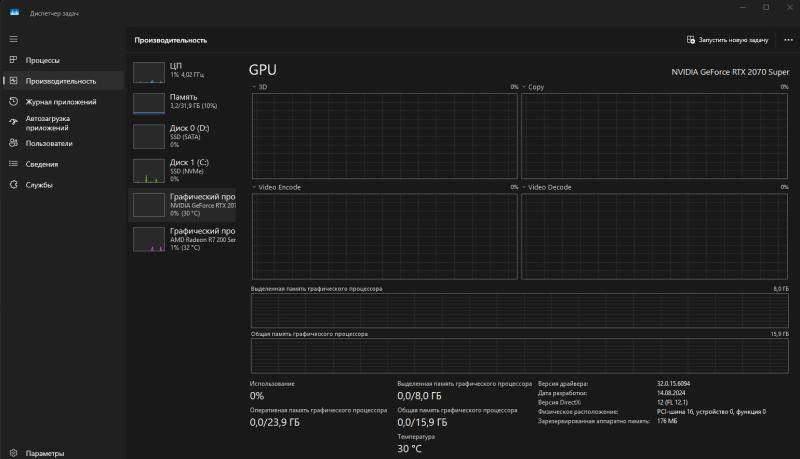Click the 0,0/23,9 ГБ GPU memory value
Viewport: 800px width, 459px height.
274,422
